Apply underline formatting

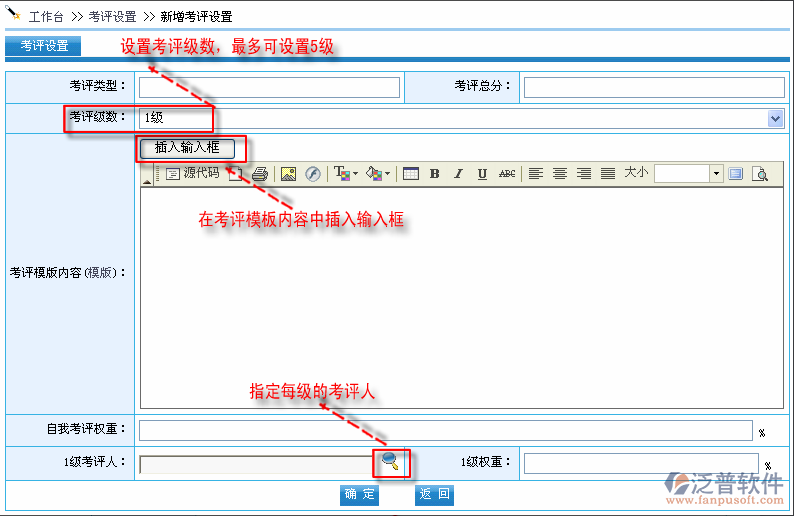[482, 174]
